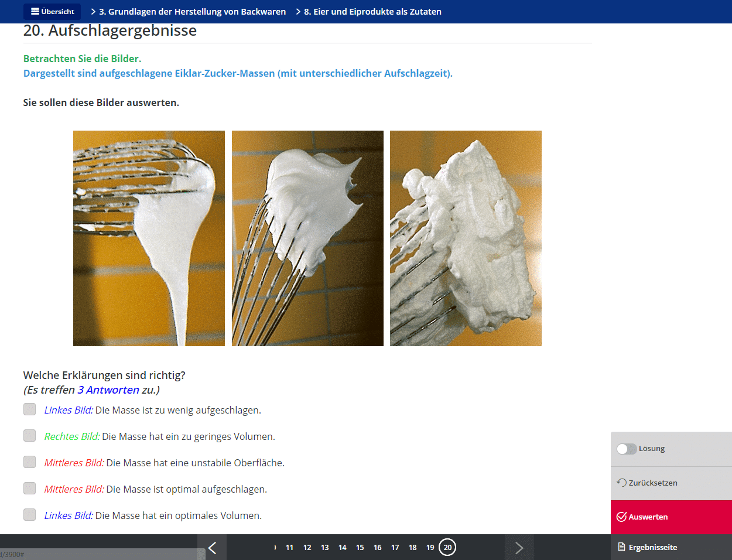This screenshot has width=732, height=560.
Task: Open the Übersicht menu button
Action: click(x=52, y=12)
